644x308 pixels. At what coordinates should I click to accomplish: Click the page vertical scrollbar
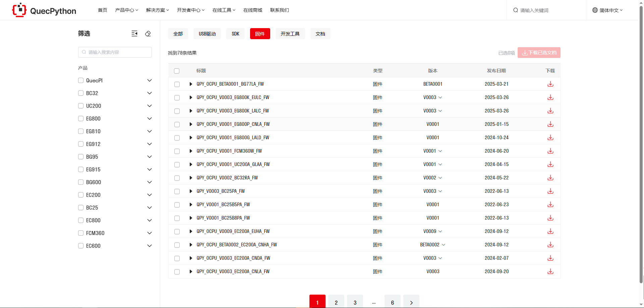tap(641, 144)
